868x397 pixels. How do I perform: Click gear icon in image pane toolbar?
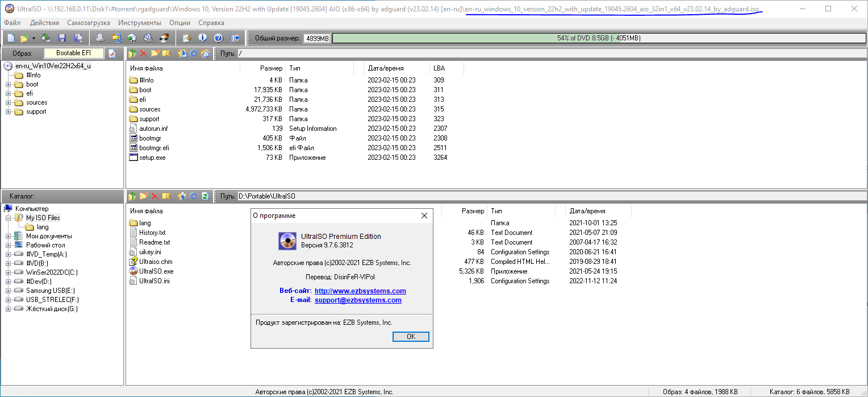point(194,53)
